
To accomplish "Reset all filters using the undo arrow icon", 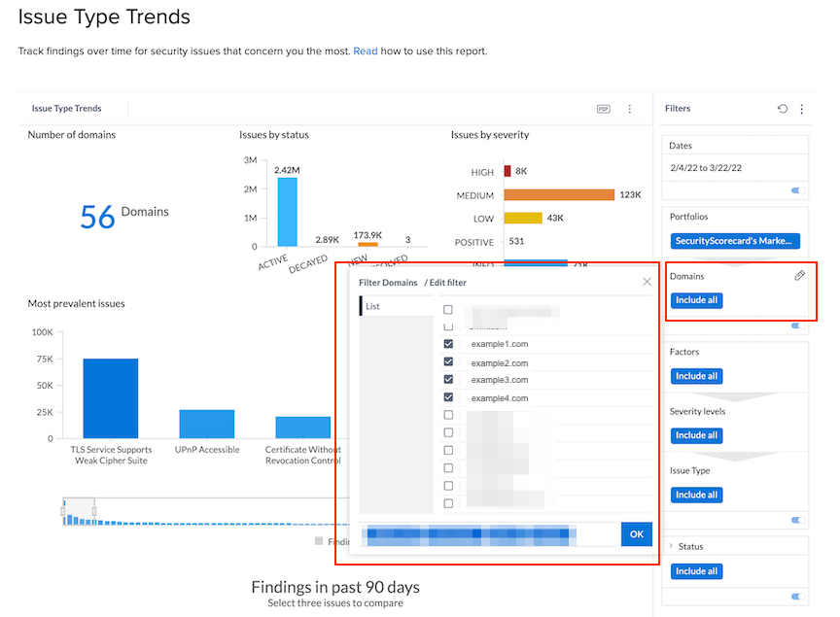I will [784, 108].
